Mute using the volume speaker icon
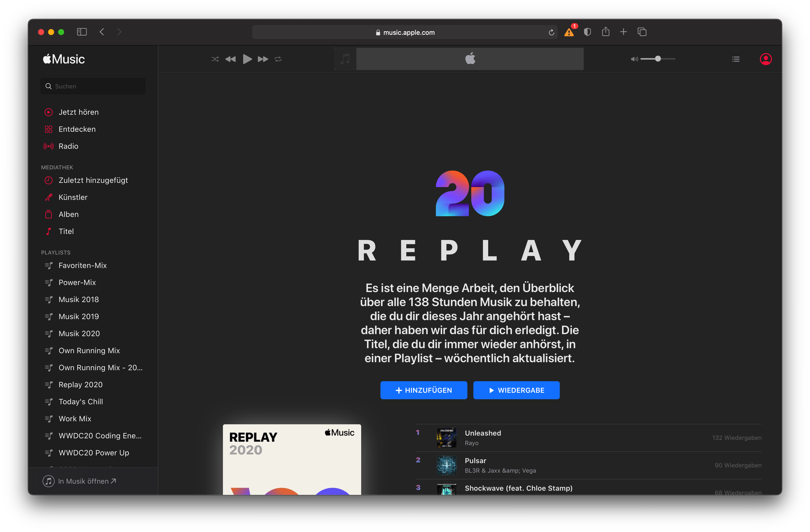Screen dimensions: 810x532 click(634, 59)
